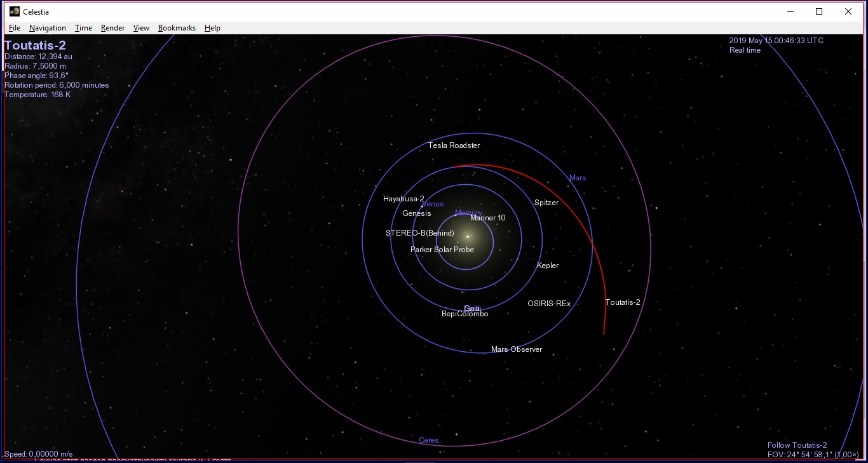Image resolution: width=868 pixels, height=463 pixels.
Task: Click the Radius: 7,5000 m readout
Action: 35,66
